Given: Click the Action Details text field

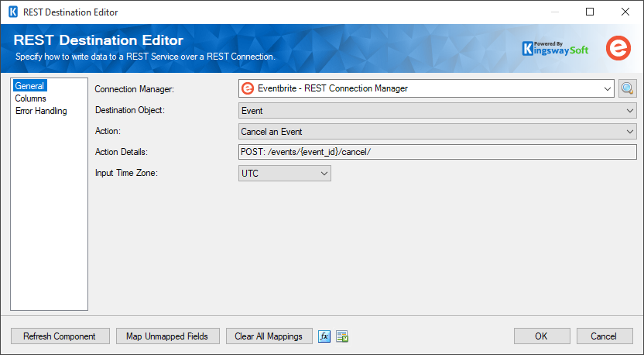Looking at the screenshot, I should click(437, 152).
